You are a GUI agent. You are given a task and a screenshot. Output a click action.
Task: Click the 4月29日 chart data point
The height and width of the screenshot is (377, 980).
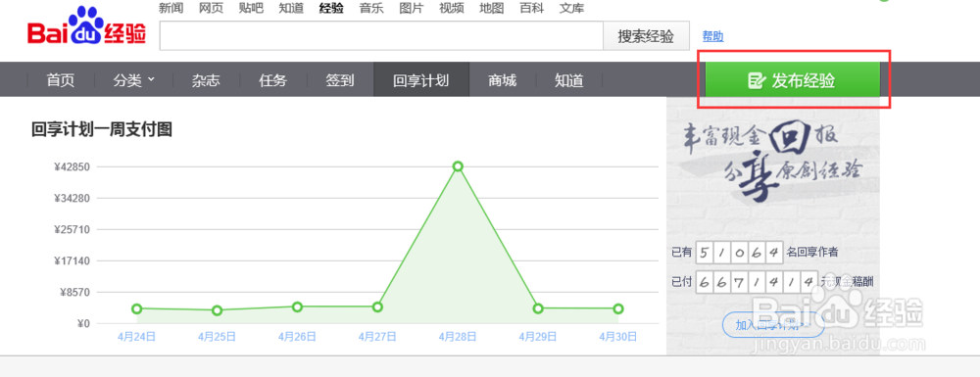538,308
